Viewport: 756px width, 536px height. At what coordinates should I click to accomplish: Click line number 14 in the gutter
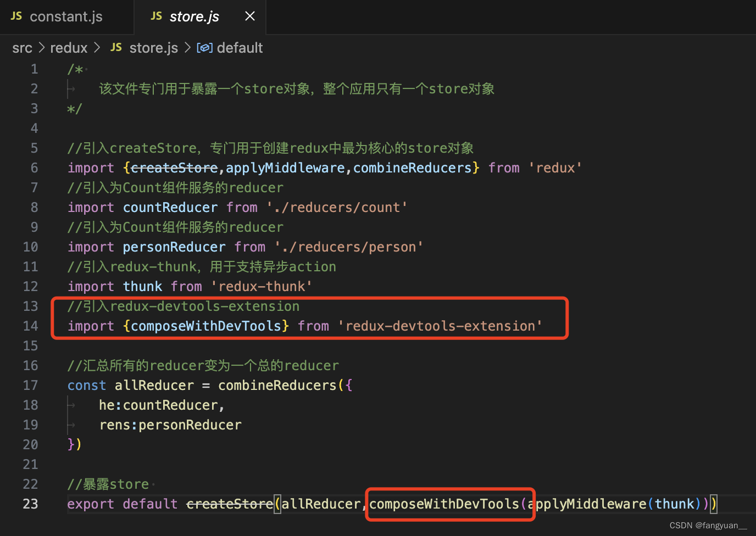(31, 326)
